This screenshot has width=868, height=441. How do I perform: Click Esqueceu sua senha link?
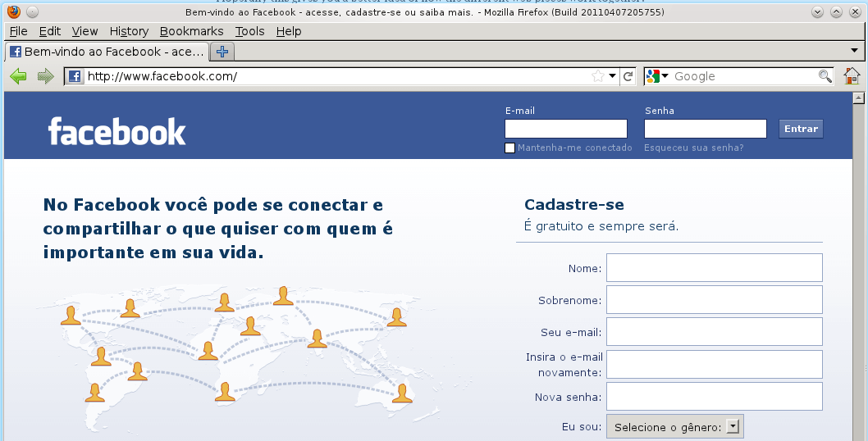click(x=693, y=148)
